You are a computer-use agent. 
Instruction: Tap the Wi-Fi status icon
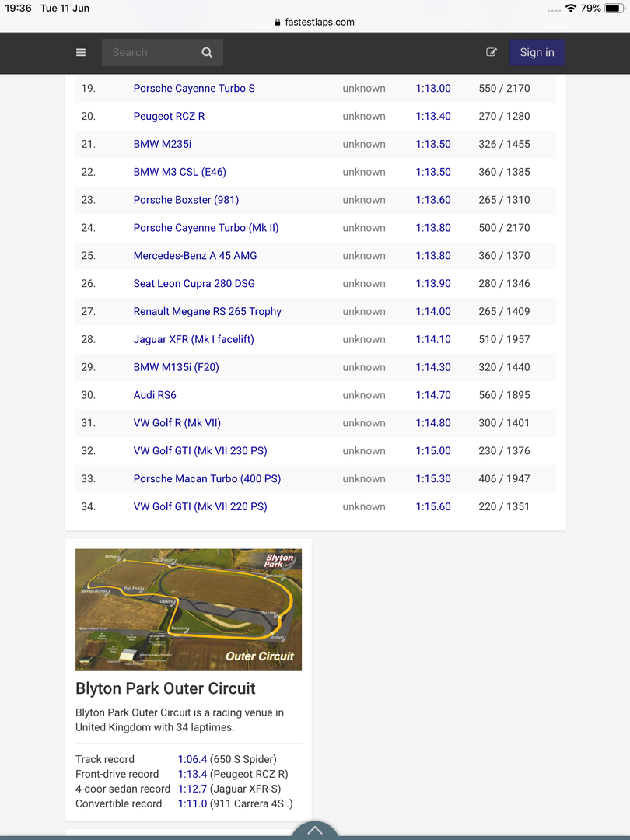click(571, 8)
